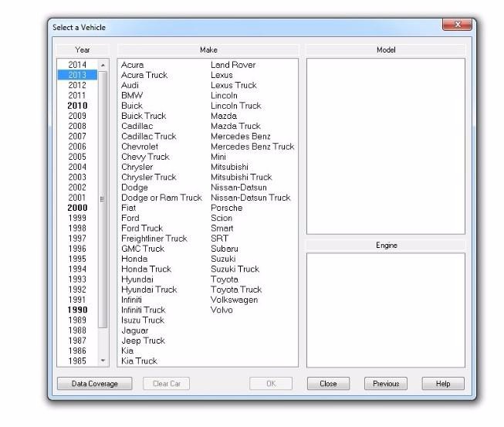Open Help for vehicle selection
The image size is (504, 427).
point(442,384)
